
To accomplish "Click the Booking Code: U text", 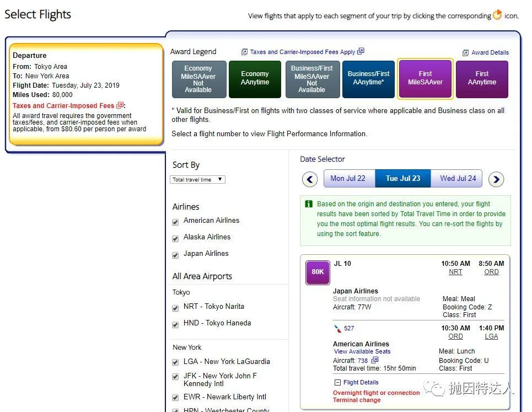I will pos(464,360).
